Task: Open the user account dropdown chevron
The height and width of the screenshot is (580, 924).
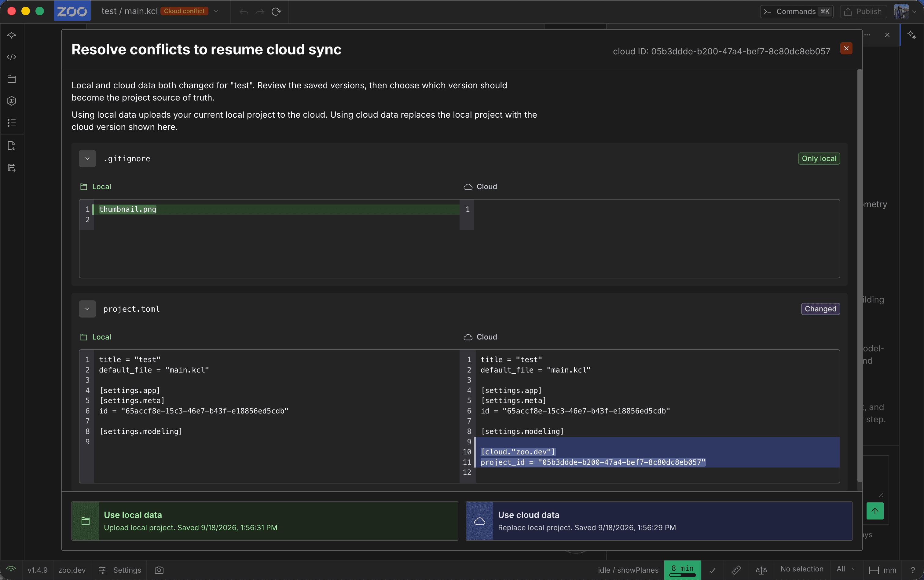Action: tap(915, 12)
